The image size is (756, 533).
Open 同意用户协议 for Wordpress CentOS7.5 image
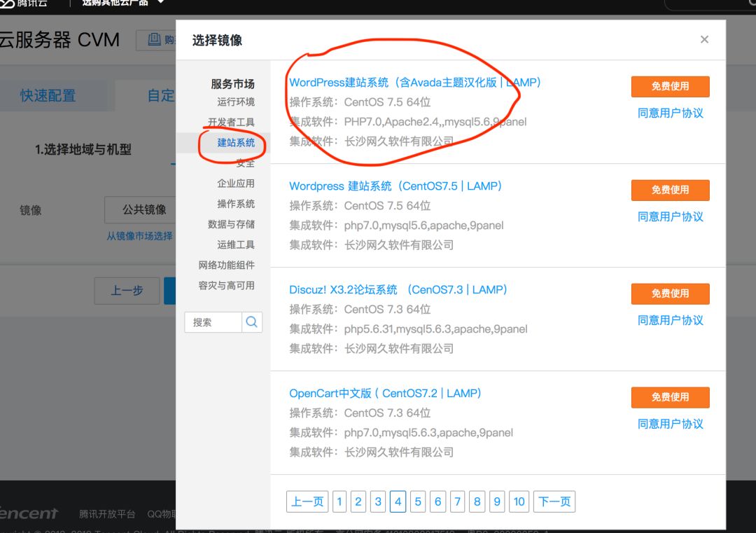click(x=670, y=217)
